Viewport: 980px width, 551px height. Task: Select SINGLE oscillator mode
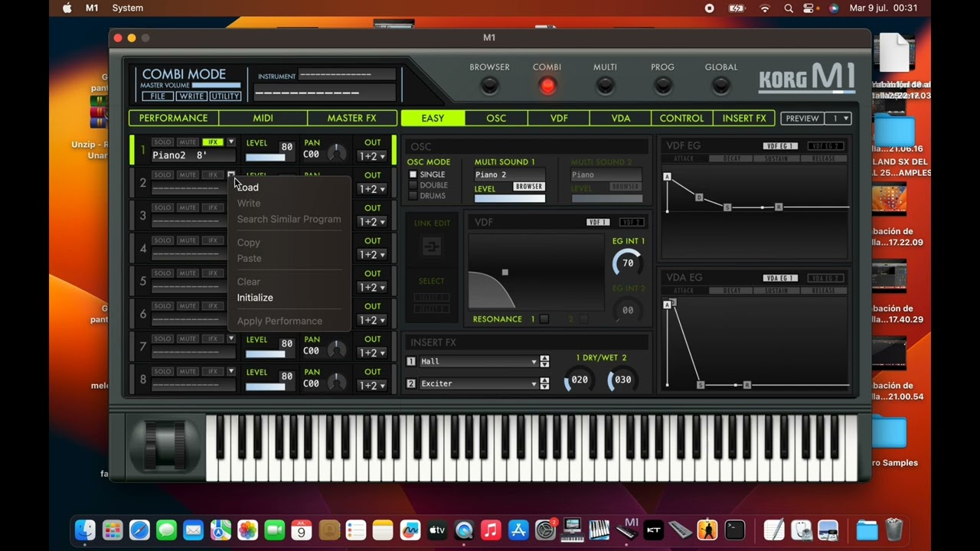click(x=413, y=175)
